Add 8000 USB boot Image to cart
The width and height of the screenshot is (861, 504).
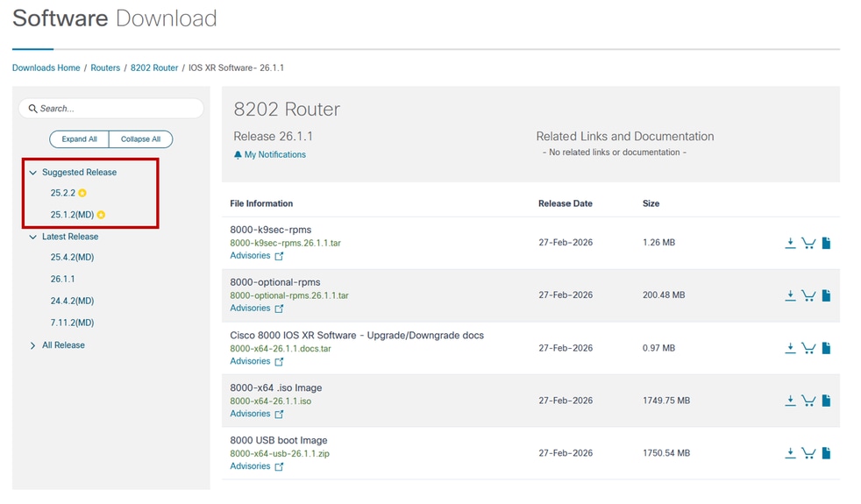pyautogui.click(x=808, y=453)
